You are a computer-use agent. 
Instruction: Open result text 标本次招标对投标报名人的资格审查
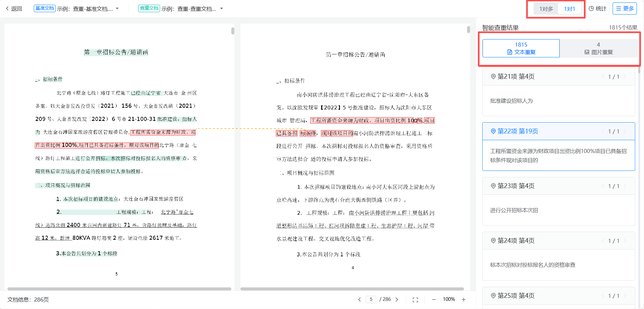533,265
